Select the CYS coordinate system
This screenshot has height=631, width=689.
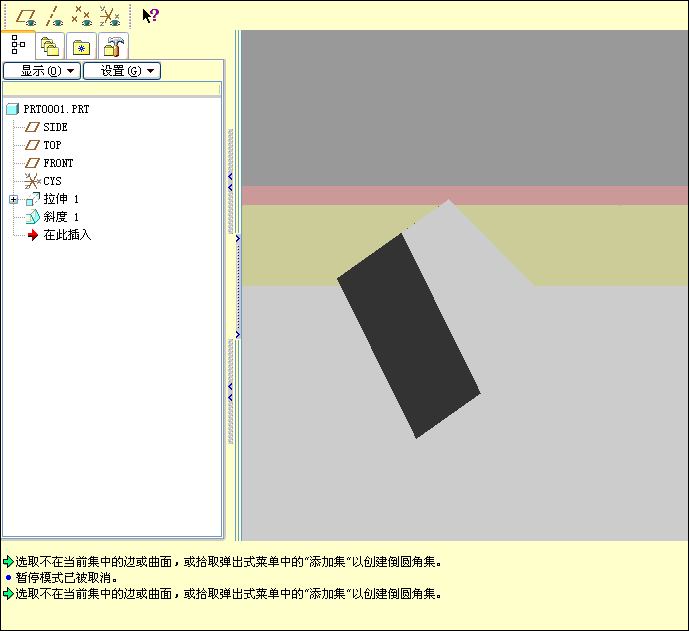click(52, 181)
